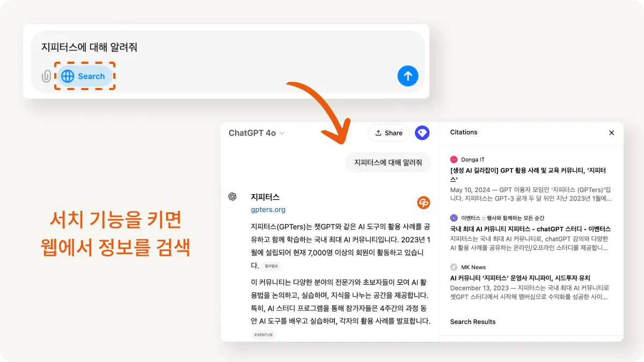Send message with blue arrow button
The width and height of the screenshot is (644, 362).
408,76
